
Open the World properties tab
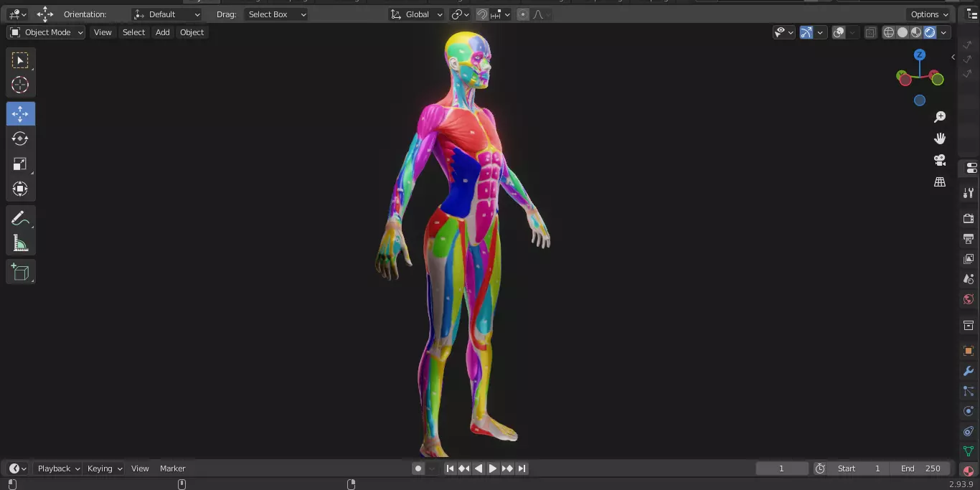pyautogui.click(x=969, y=299)
